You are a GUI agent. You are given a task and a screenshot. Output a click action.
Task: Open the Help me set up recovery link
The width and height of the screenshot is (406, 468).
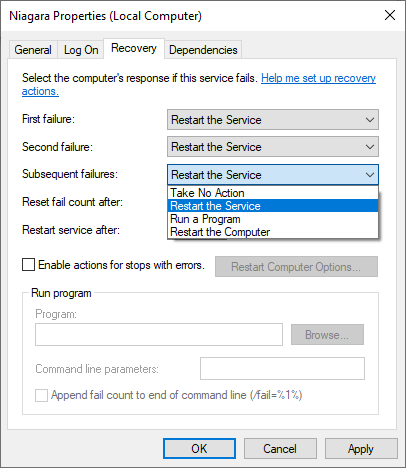[318, 78]
